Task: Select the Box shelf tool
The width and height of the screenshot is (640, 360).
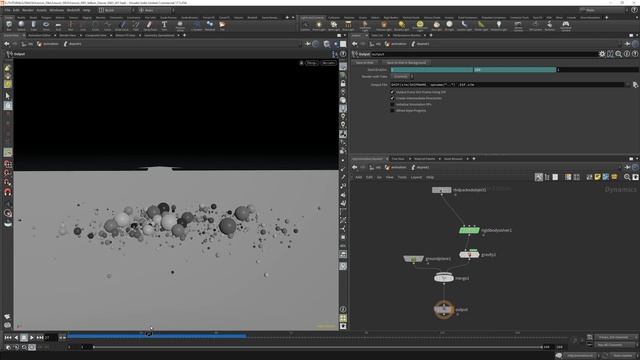Action: pyautogui.click(x=9, y=26)
